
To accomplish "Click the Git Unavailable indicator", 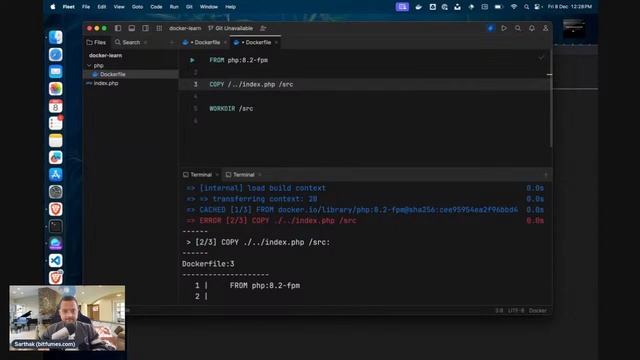I will (x=231, y=28).
